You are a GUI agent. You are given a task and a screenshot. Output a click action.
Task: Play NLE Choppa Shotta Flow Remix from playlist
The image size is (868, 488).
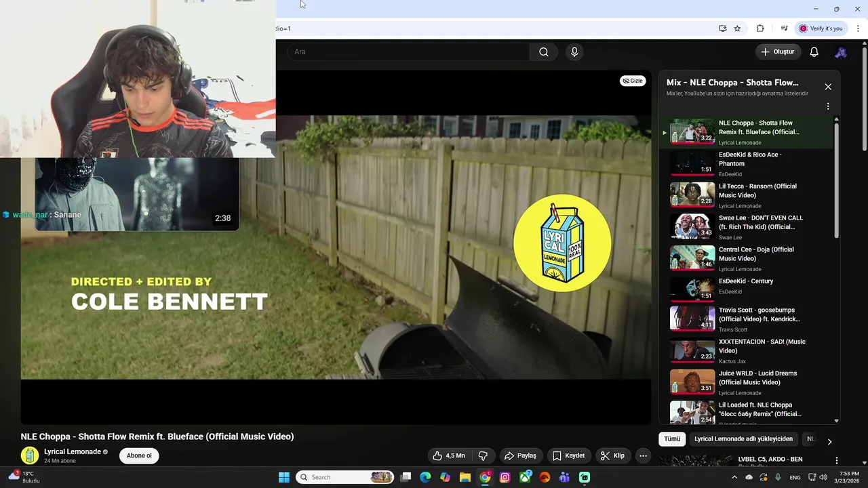746,132
